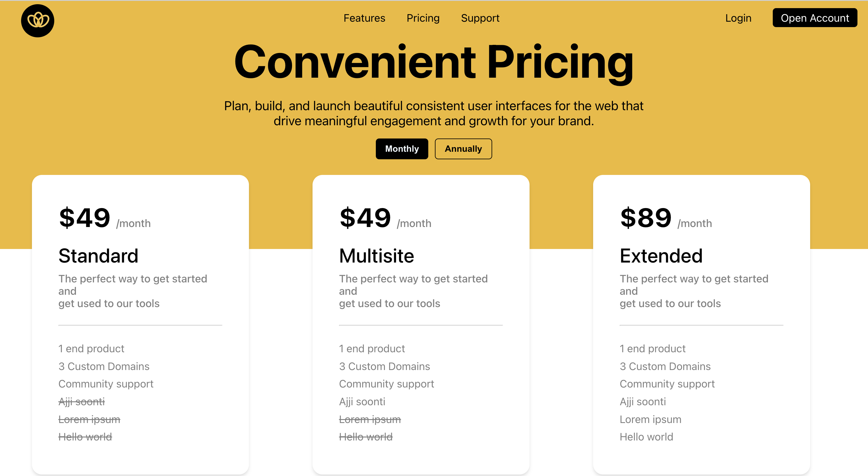Click the $49 price on Standard plan
Screen dimensions: 868x476
click(84, 218)
